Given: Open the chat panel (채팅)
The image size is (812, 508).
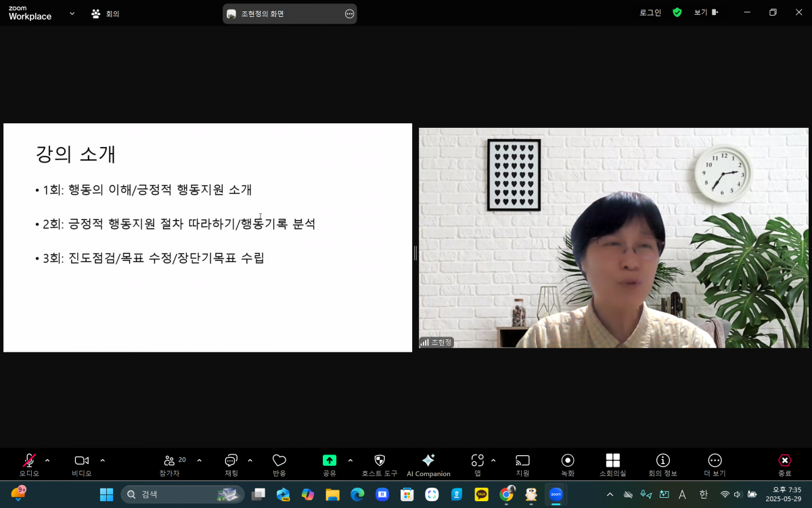Looking at the screenshot, I should pos(231,461).
